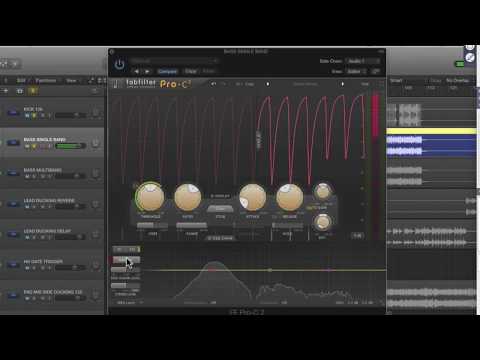Click the Paste button in plugin header

click(x=209, y=71)
